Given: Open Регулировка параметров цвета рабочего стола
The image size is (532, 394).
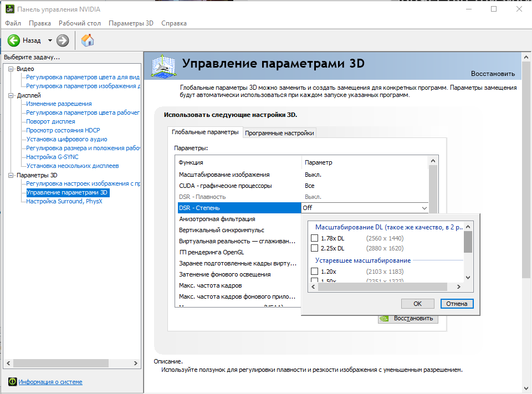Looking at the screenshot, I should click(83, 112).
